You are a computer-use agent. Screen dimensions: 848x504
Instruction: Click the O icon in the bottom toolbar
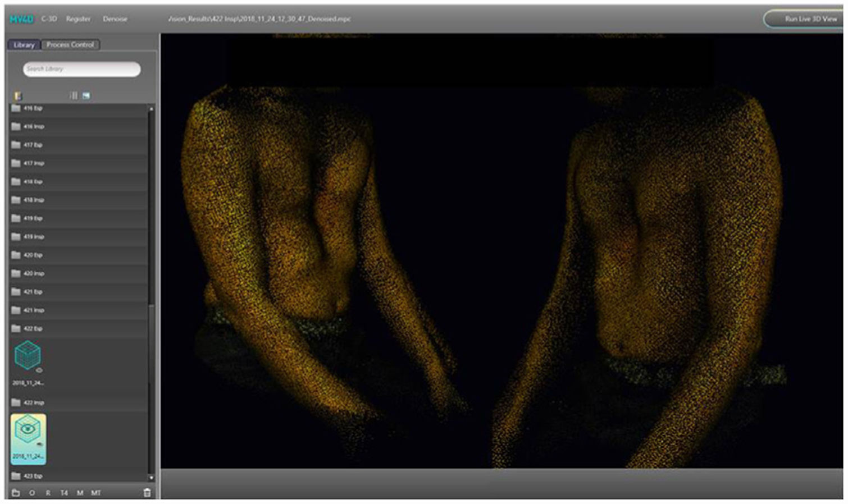[x=32, y=493]
